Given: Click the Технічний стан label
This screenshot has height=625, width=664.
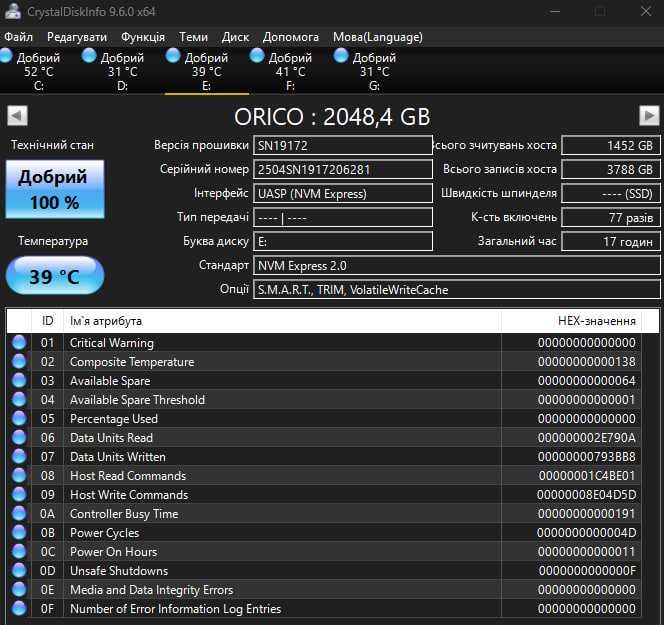Looking at the screenshot, I should click(53, 145).
